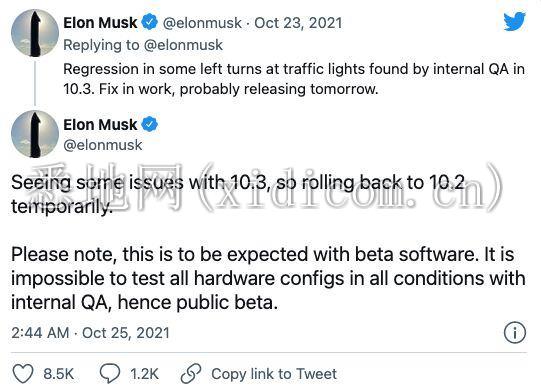Click the Twitter bird logo

[x=514, y=21]
